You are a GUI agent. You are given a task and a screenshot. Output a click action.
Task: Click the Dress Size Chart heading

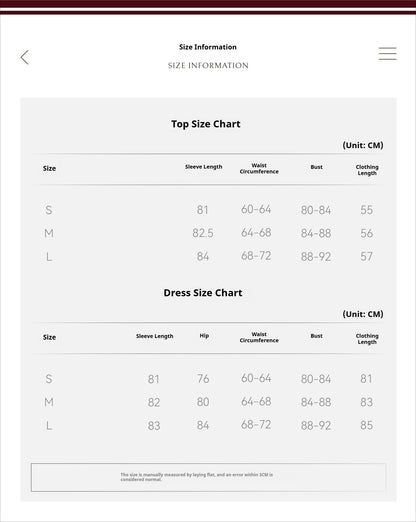click(203, 293)
